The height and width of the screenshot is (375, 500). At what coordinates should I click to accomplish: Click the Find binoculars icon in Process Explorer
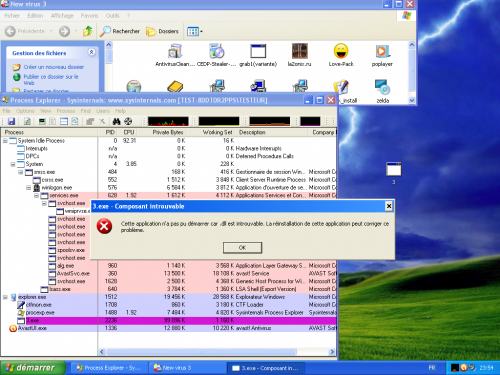[116, 121]
